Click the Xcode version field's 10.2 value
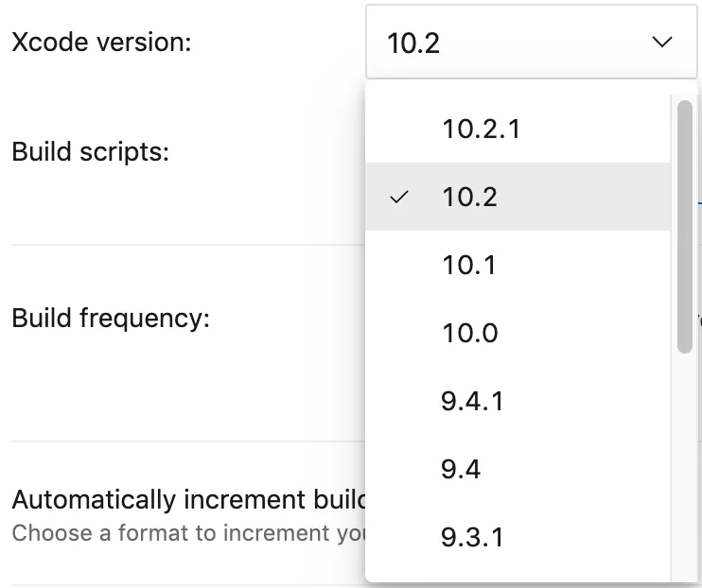The height and width of the screenshot is (588, 702). 413,43
